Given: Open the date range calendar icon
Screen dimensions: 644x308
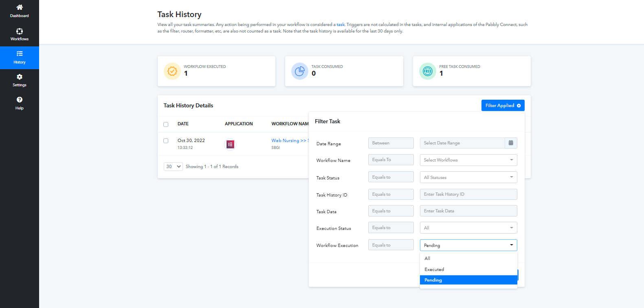Looking at the screenshot, I should (x=511, y=143).
